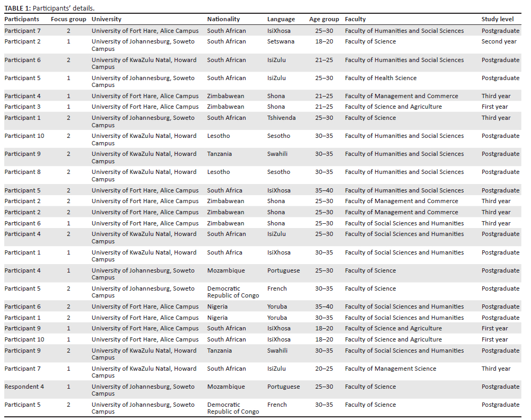The height and width of the screenshot is (420, 531).
Task: Click the TABLE 1 Participants' details title
Action: pyautogui.click(x=46, y=8)
